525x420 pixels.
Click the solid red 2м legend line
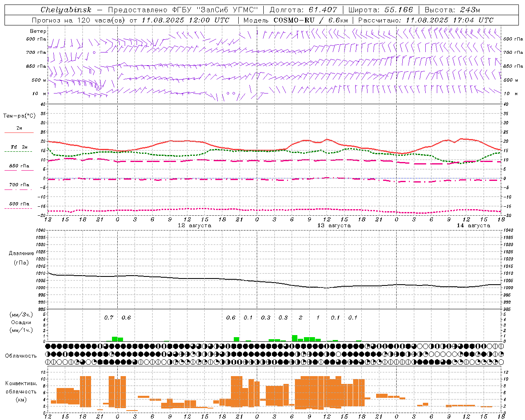pyautogui.click(x=19, y=133)
